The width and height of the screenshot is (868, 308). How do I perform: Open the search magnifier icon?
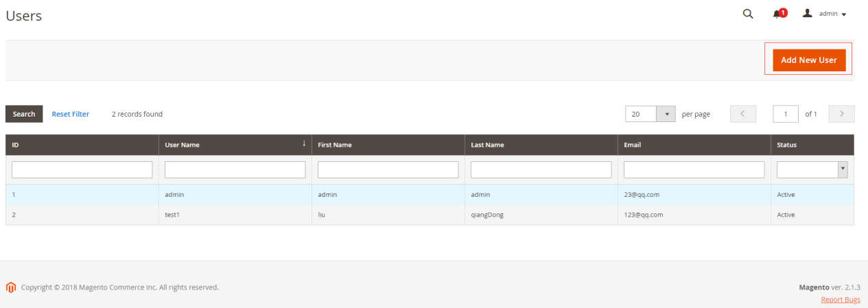748,14
